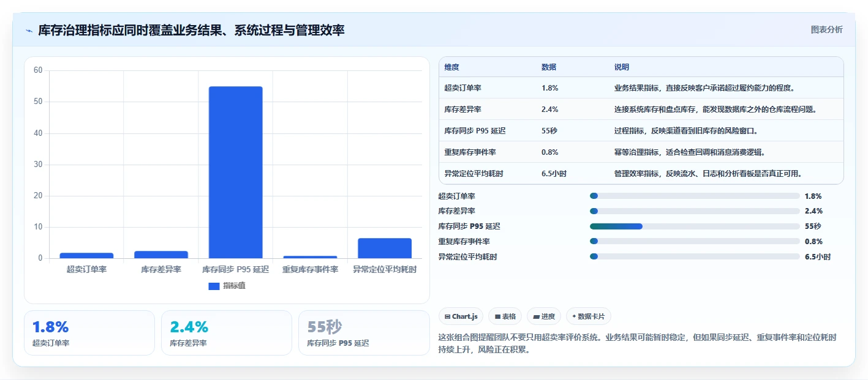868x380 pixels.
Task: Click the 0.8% value in table
Action: 550,152
